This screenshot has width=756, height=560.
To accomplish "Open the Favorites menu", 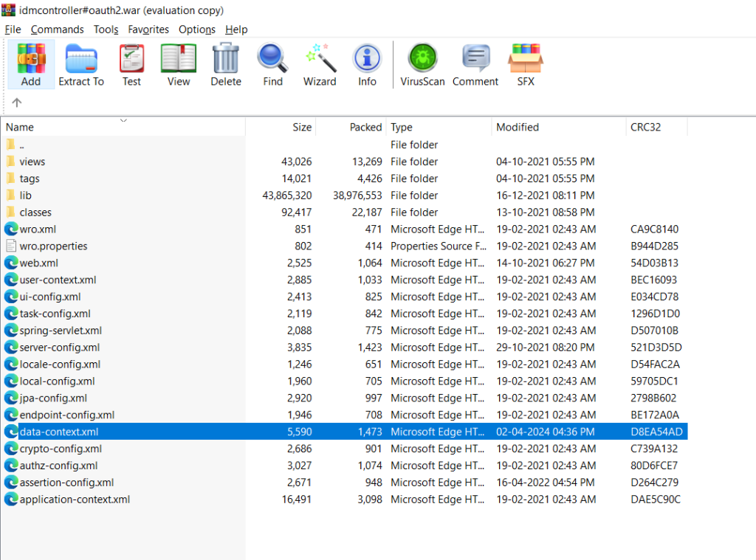I will pyautogui.click(x=148, y=30).
